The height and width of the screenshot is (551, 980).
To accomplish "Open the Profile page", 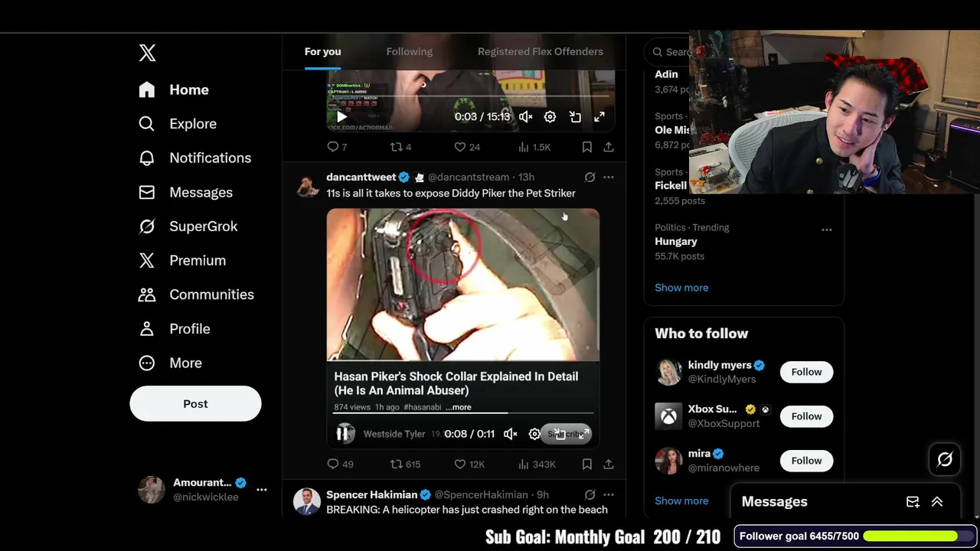I will point(175,329).
